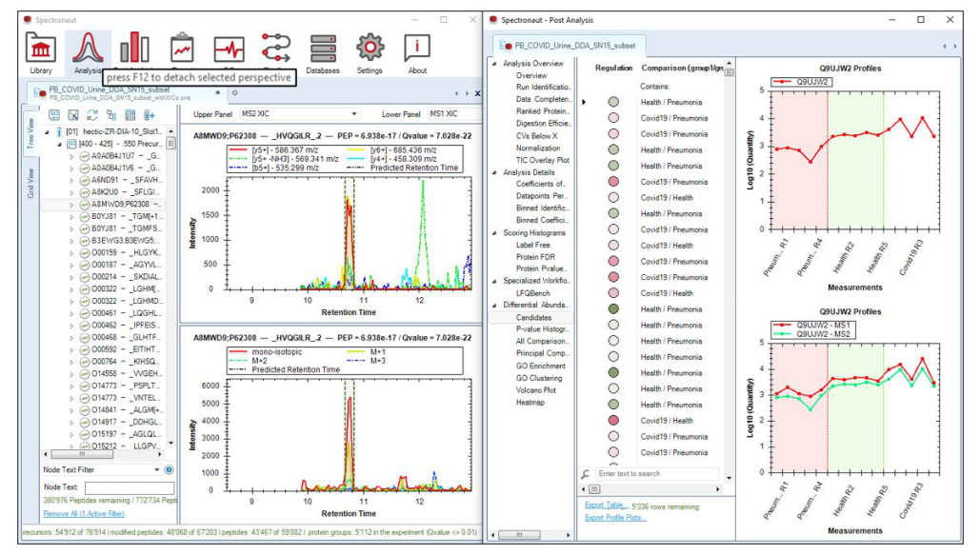Open the GO Enrichment view
The height and width of the screenshot is (555, 980).
(x=541, y=366)
